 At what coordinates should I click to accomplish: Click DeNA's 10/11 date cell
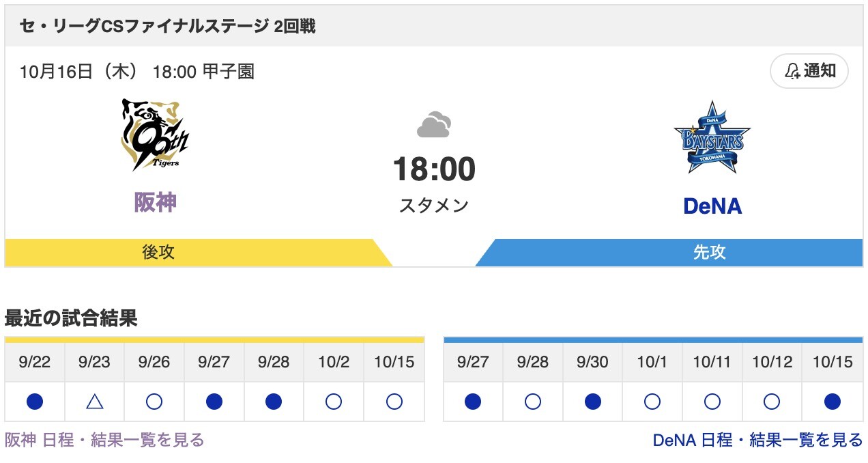click(x=712, y=362)
